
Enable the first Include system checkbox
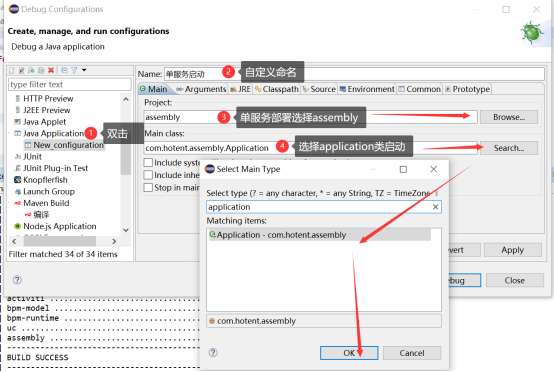[x=148, y=163]
